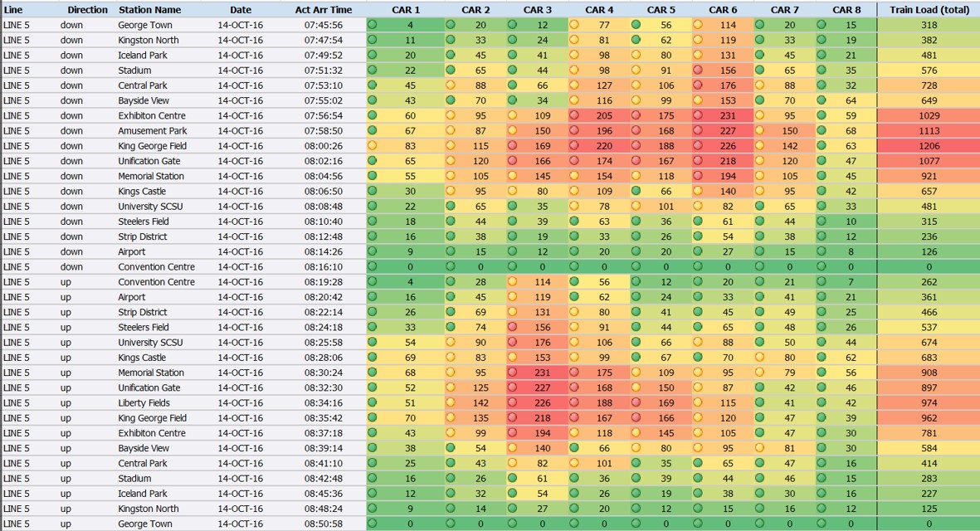Screen dimensions: 980x531
Task: Select the red circle next to 156 in CAR 3
Action: (512, 327)
